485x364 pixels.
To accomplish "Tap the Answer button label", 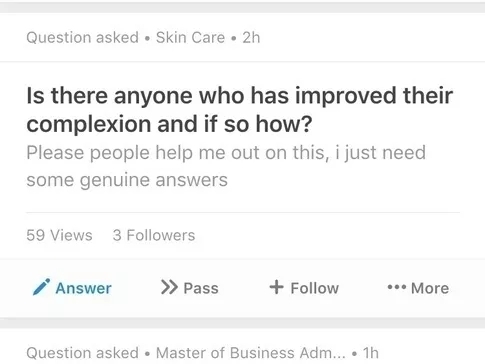I will (83, 288).
